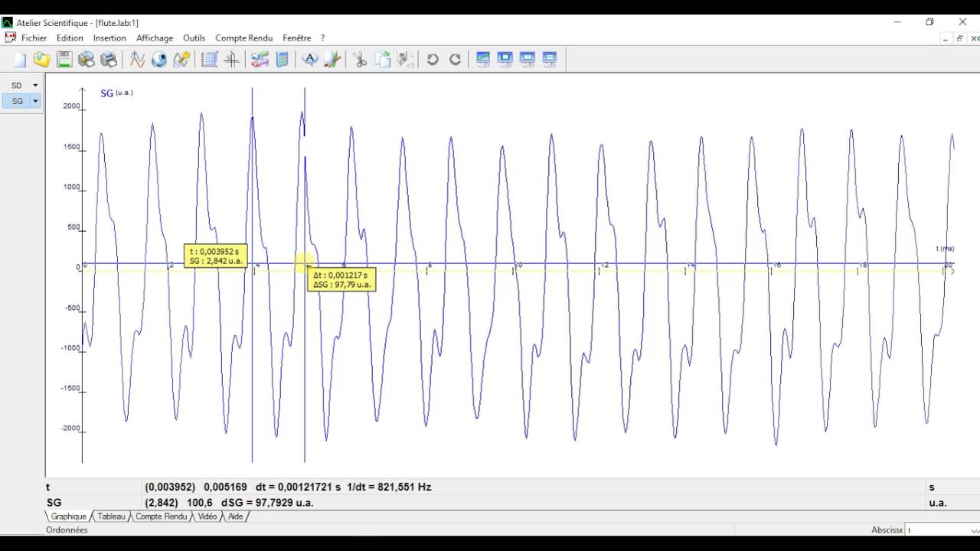
Task: Open the Fichier menu
Action: point(34,37)
